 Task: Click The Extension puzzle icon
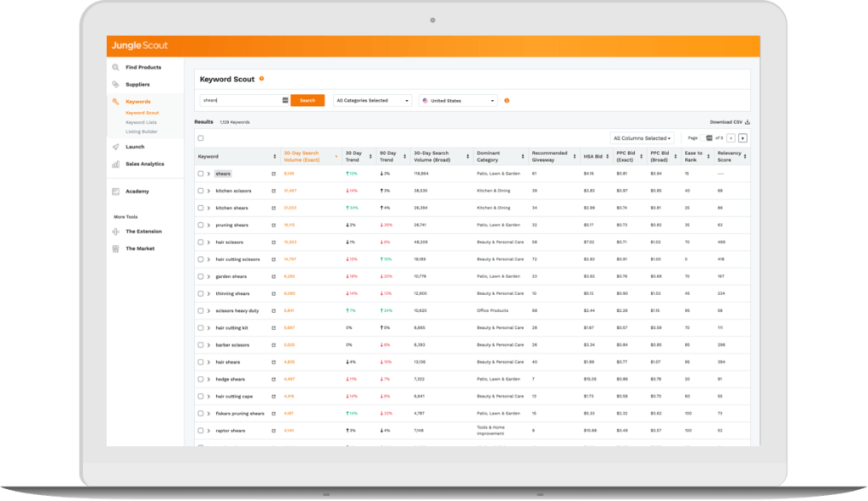click(x=115, y=232)
